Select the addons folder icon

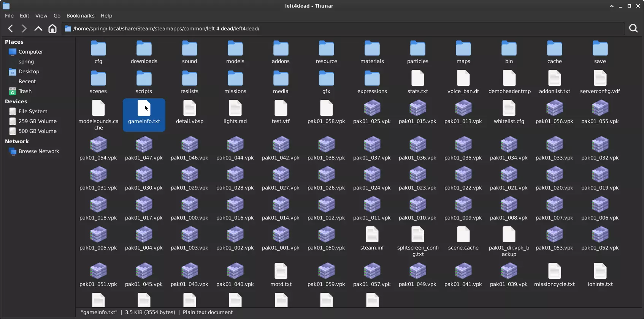[x=281, y=48]
